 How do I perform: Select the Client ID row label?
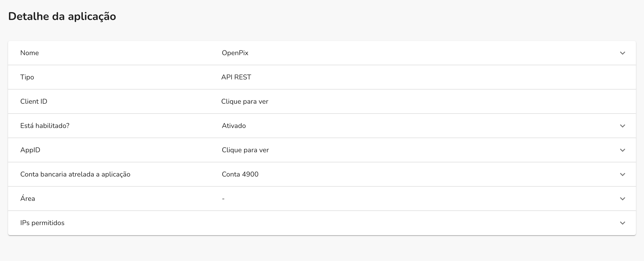tap(34, 101)
